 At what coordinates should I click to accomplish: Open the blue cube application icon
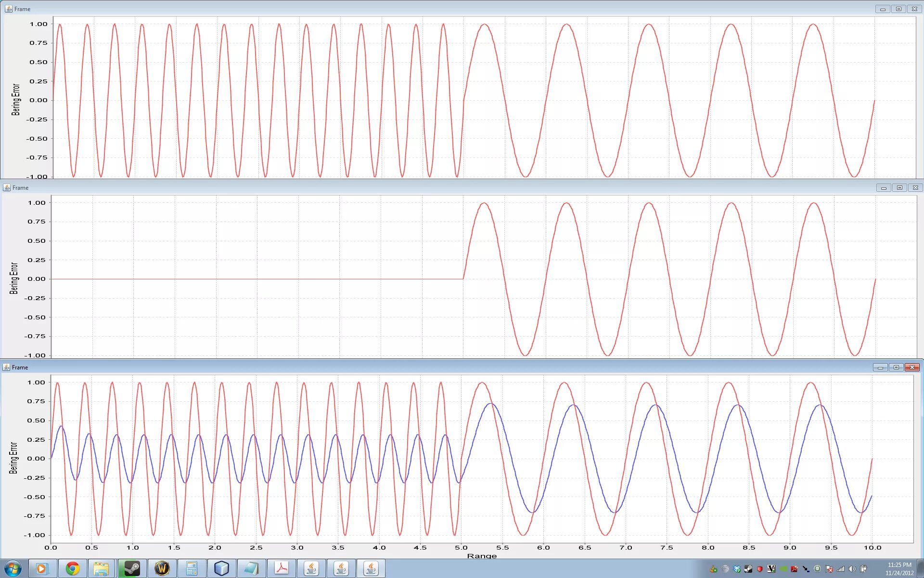221,569
